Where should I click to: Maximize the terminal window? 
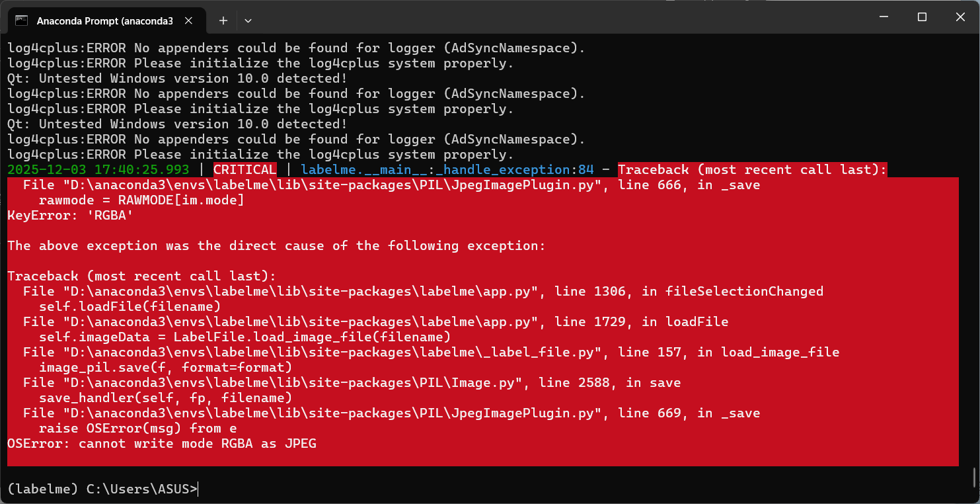(x=922, y=17)
